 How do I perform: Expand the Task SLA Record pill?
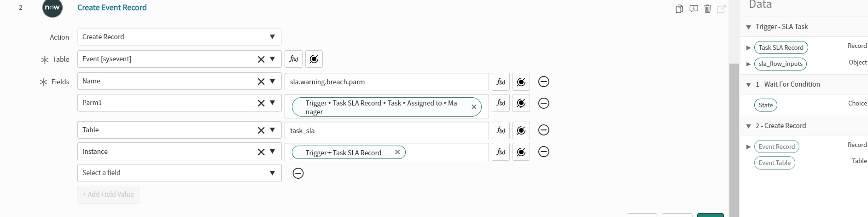[x=748, y=47]
